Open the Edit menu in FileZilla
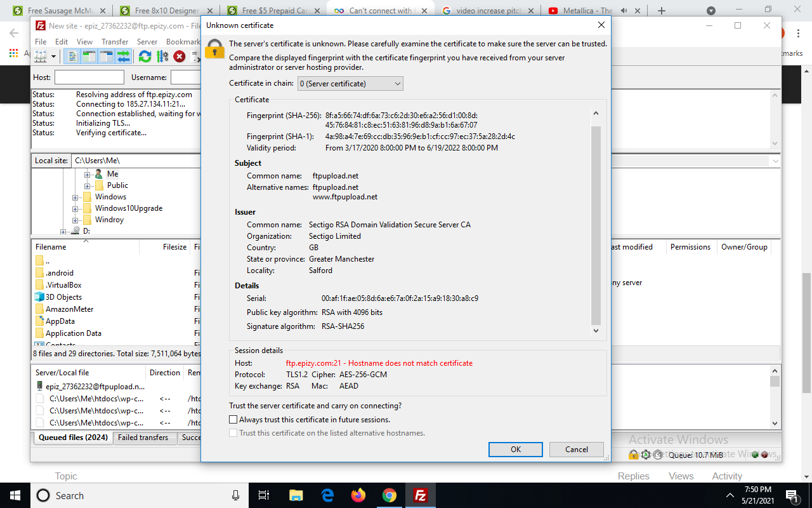812x508 pixels. click(62, 42)
